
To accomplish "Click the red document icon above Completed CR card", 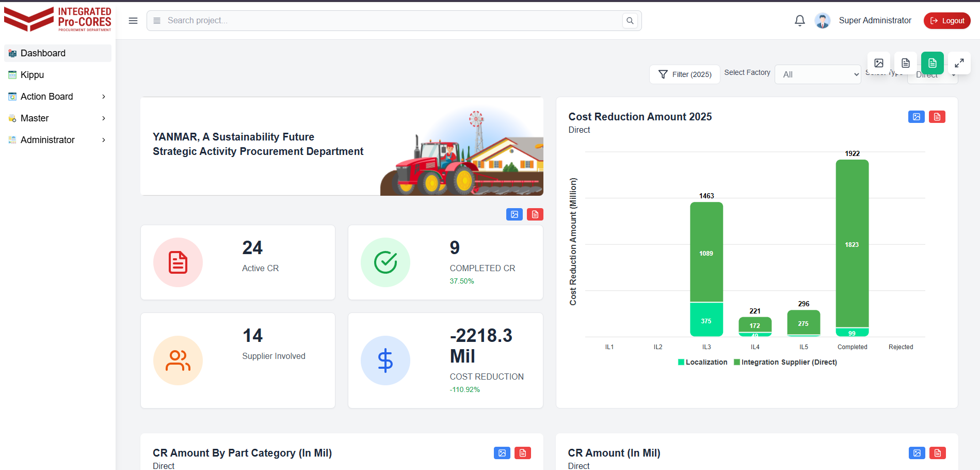I will (535, 214).
